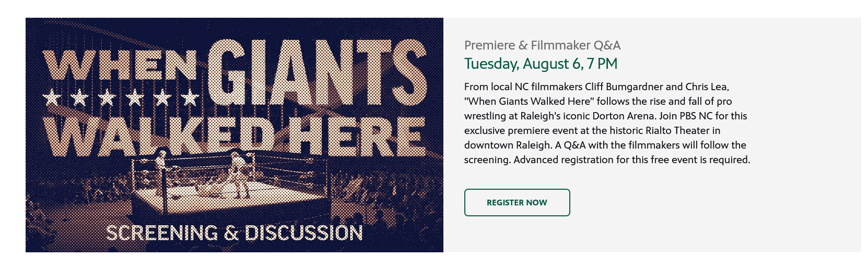Click the Register Now button
Viewport: 868px width, 257px height.
click(x=517, y=202)
